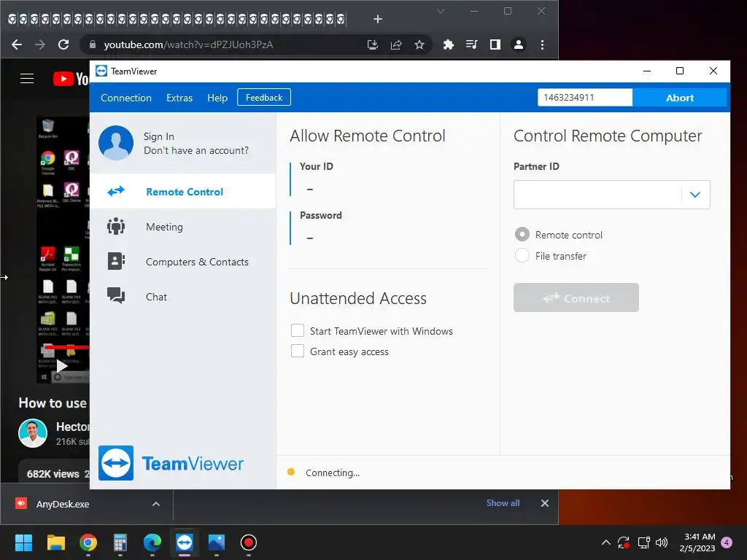Open the clock showing 3:41 AM

point(697,542)
